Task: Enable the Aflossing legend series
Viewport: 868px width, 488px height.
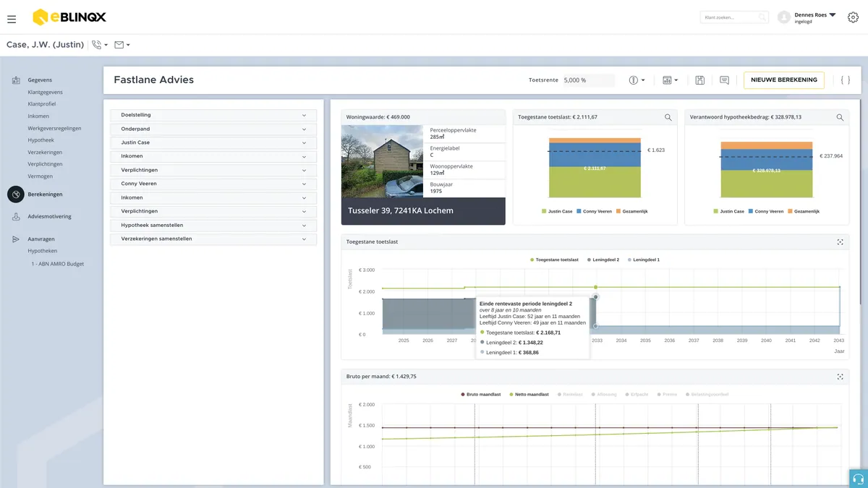Action: click(603, 395)
